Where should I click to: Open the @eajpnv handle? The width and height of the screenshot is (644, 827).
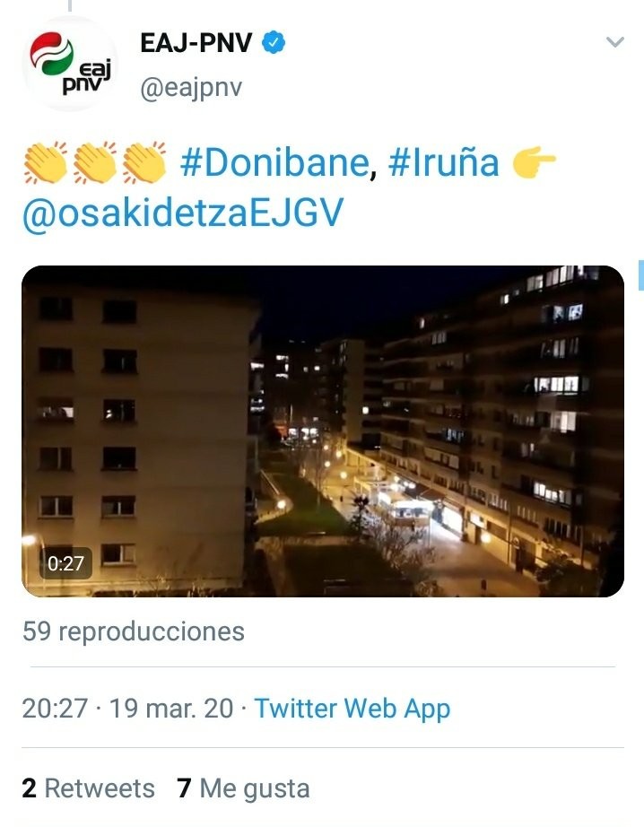(x=191, y=88)
